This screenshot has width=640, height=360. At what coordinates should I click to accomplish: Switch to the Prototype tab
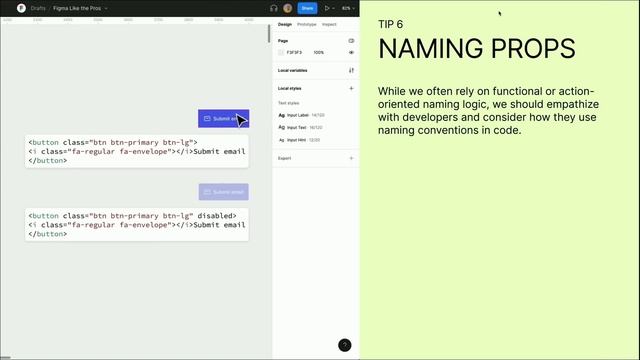(x=307, y=24)
